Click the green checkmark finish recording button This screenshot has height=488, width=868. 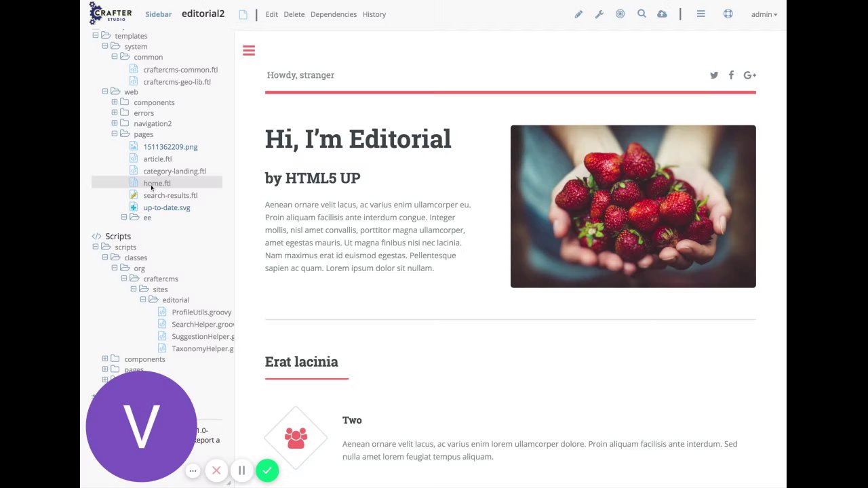[x=267, y=470]
